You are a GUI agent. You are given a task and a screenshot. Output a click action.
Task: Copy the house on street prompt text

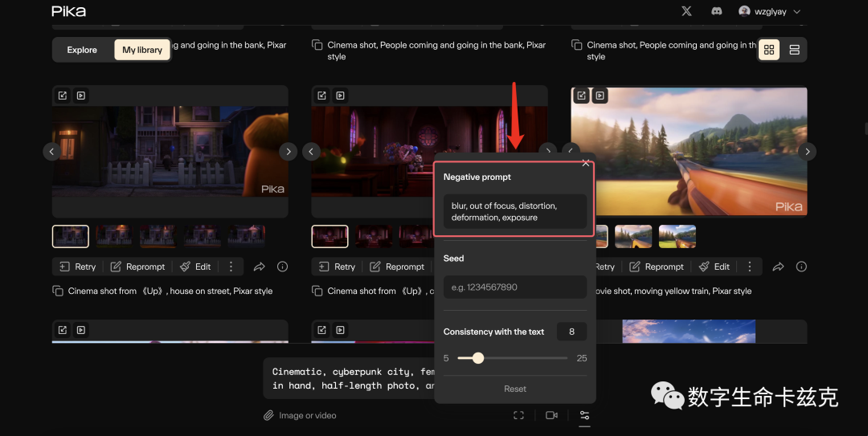click(58, 291)
